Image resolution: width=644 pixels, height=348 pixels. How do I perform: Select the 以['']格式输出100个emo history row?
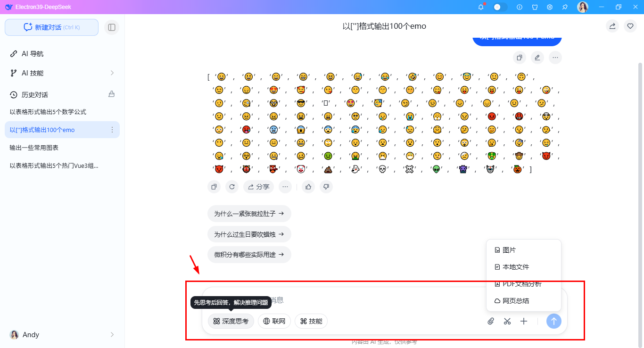tap(62, 130)
